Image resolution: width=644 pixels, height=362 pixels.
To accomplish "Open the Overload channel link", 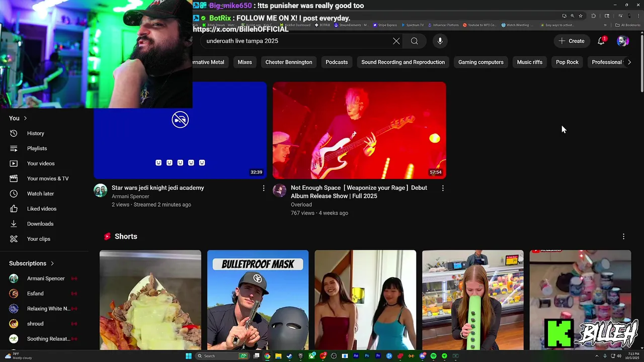I will pyautogui.click(x=301, y=205).
